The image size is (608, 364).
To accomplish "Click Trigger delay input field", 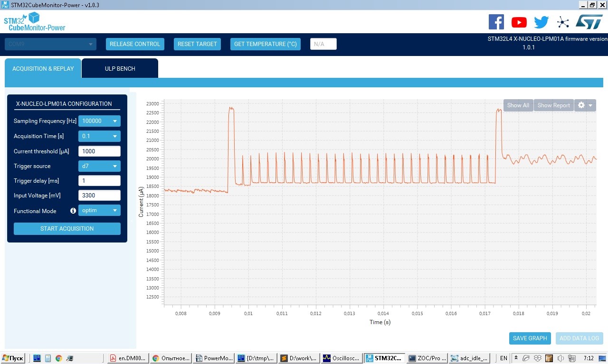I will tap(99, 181).
